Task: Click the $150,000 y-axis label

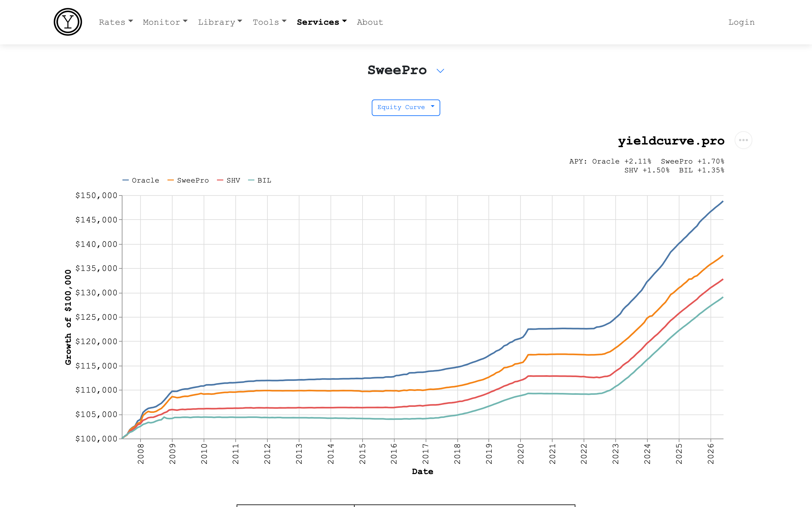Action: (x=96, y=196)
